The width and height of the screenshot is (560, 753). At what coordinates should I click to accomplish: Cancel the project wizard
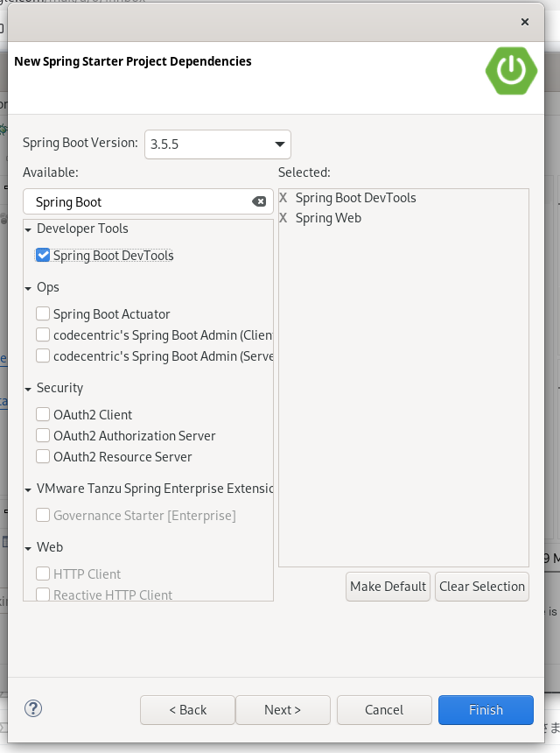click(x=384, y=710)
